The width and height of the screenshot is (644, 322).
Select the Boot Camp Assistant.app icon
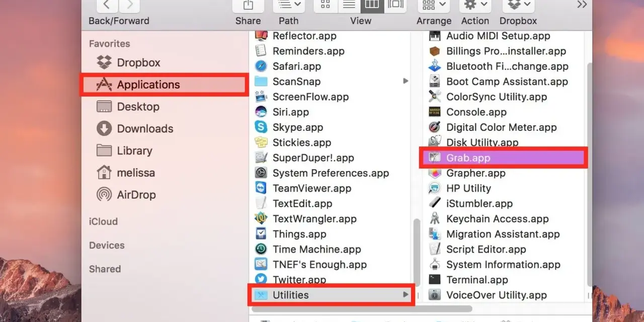click(435, 82)
